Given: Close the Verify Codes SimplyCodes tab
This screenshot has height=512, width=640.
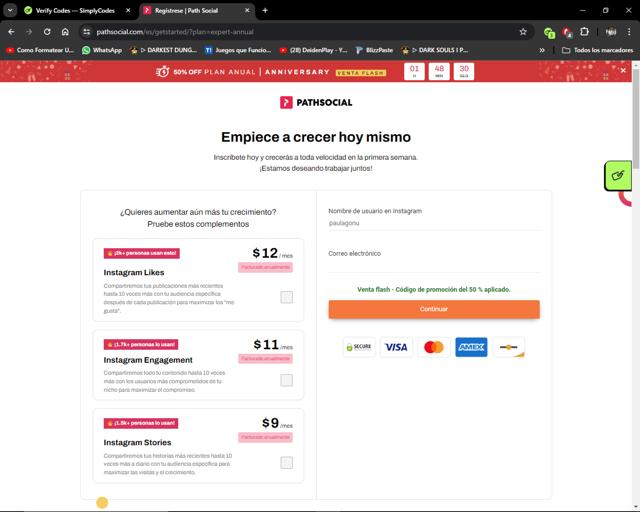Looking at the screenshot, I should (x=128, y=11).
